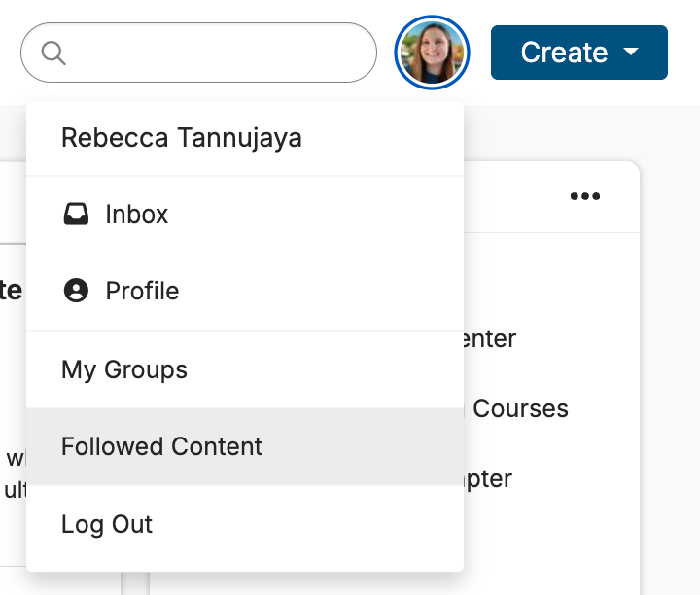
Task: Click the user avatar photo
Action: point(432,52)
